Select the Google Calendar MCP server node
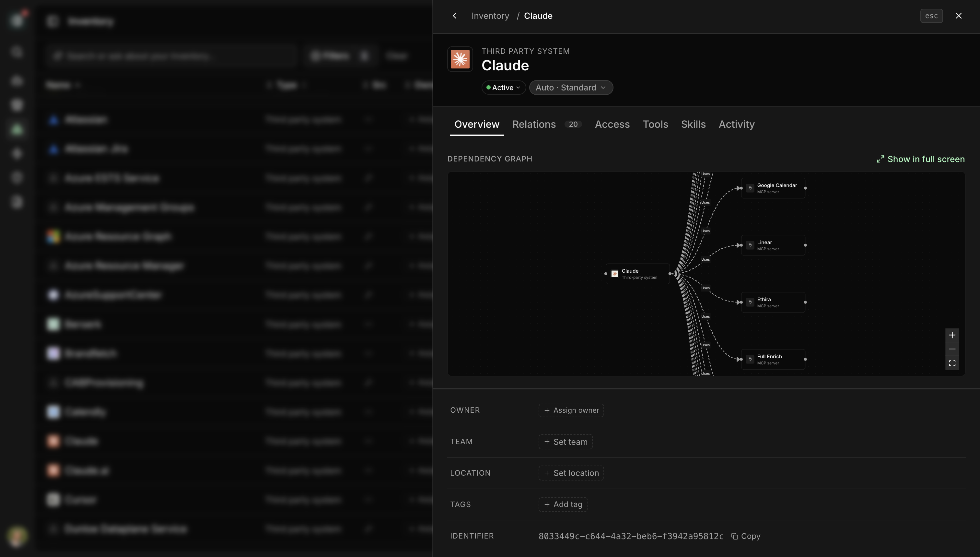 click(773, 188)
